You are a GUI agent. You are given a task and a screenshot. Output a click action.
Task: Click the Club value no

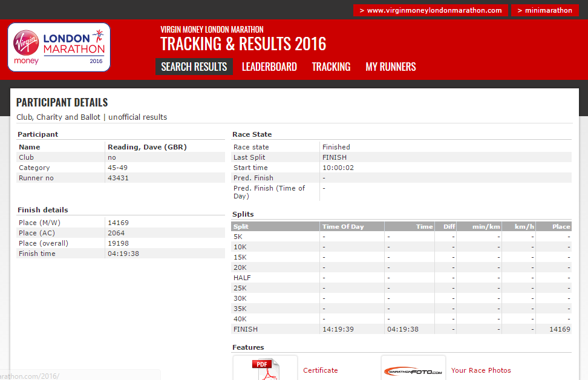click(x=112, y=157)
